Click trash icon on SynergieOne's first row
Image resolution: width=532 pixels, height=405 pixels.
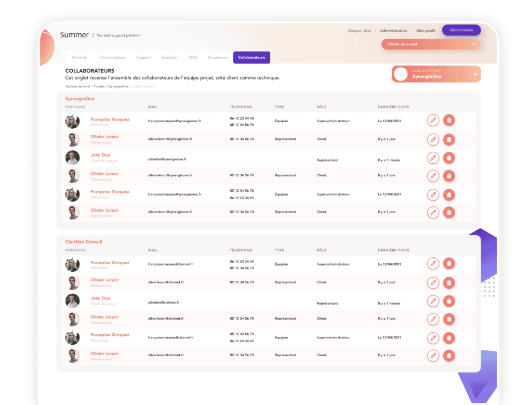(449, 121)
